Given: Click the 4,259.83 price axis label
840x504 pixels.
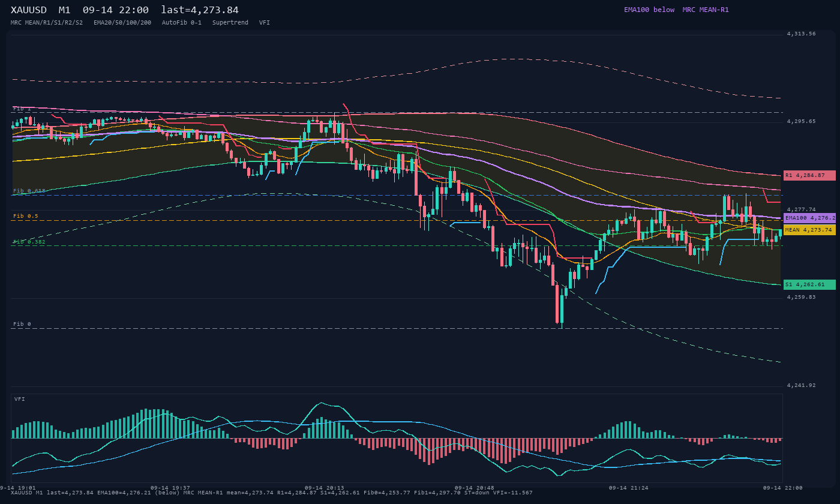Looking at the screenshot, I should [801, 297].
